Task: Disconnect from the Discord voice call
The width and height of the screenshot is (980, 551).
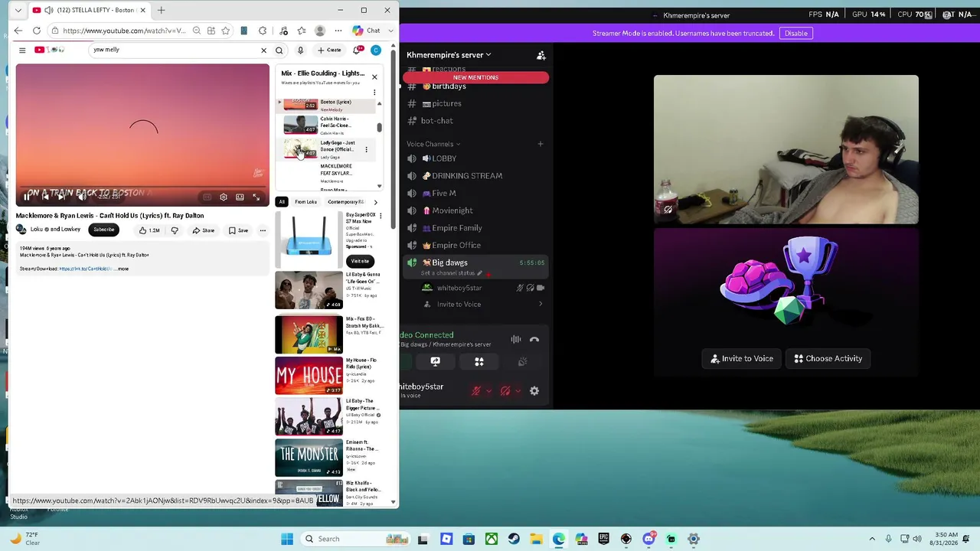Action: 534,340
